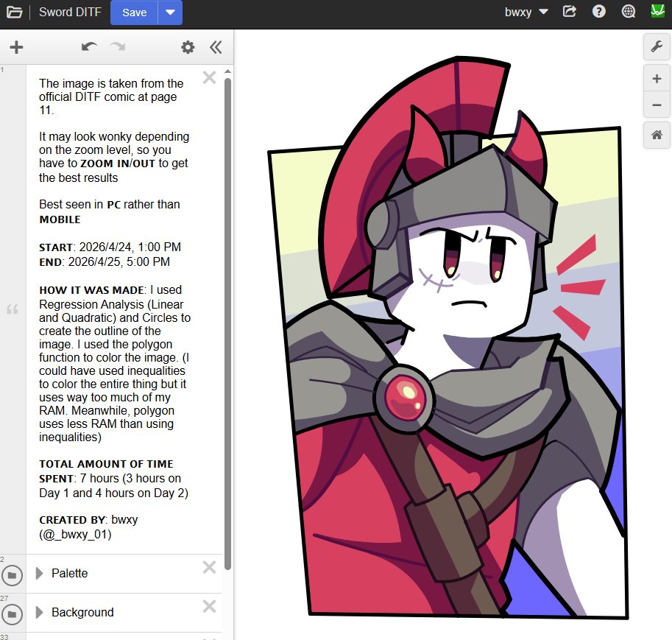
Task: Share the graph with the share icon
Action: pyautogui.click(x=569, y=12)
